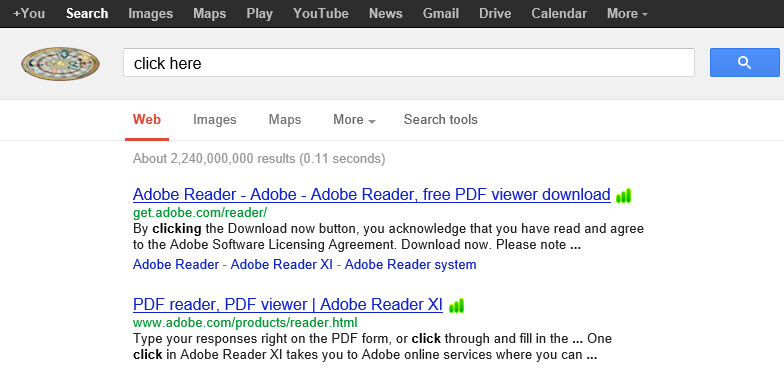Open the 'Adobe Reader system' sitelink
The width and height of the screenshot is (784, 368).
tap(410, 264)
